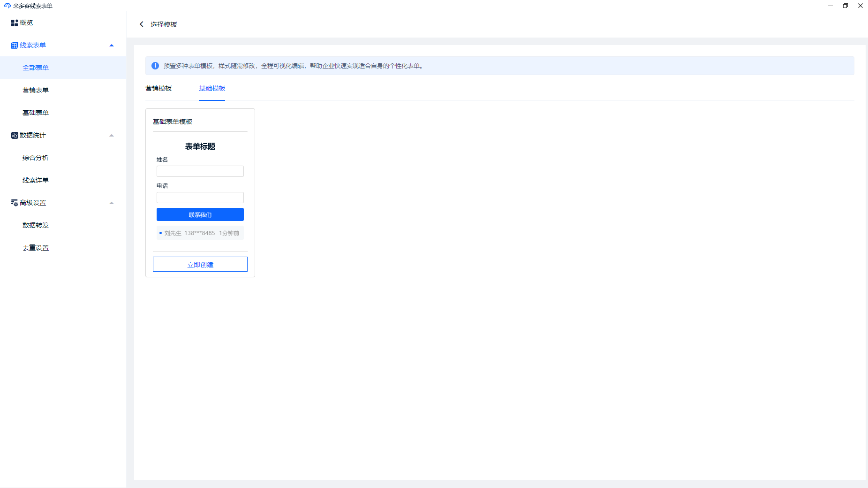Click the 概览 overview grid icon
868x488 pixels.
click(x=15, y=23)
